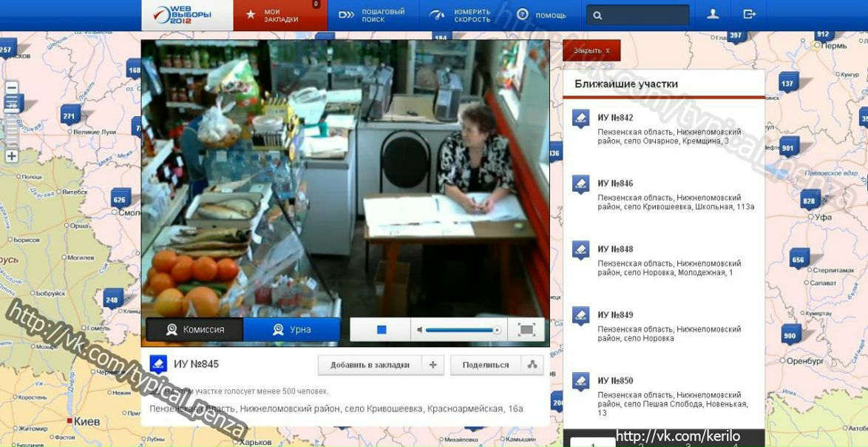Select nearby station ИУ №842
This screenshot has height=447, width=868.
[x=615, y=118]
